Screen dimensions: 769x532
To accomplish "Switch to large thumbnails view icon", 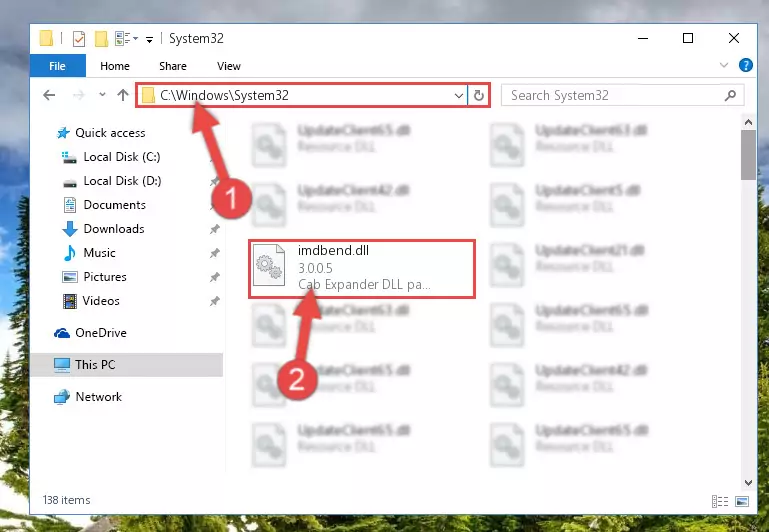I will point(742,501).
